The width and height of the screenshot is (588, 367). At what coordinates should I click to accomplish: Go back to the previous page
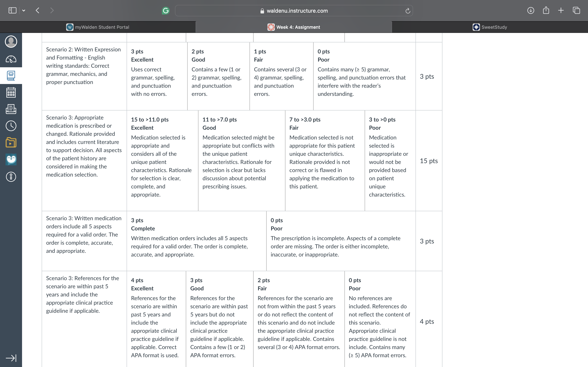point(37,10)
